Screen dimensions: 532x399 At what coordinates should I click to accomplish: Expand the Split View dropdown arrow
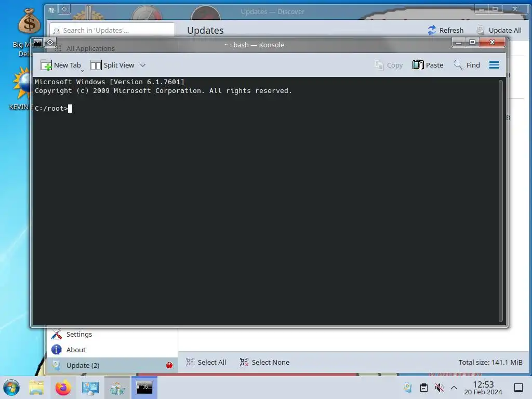143,65
